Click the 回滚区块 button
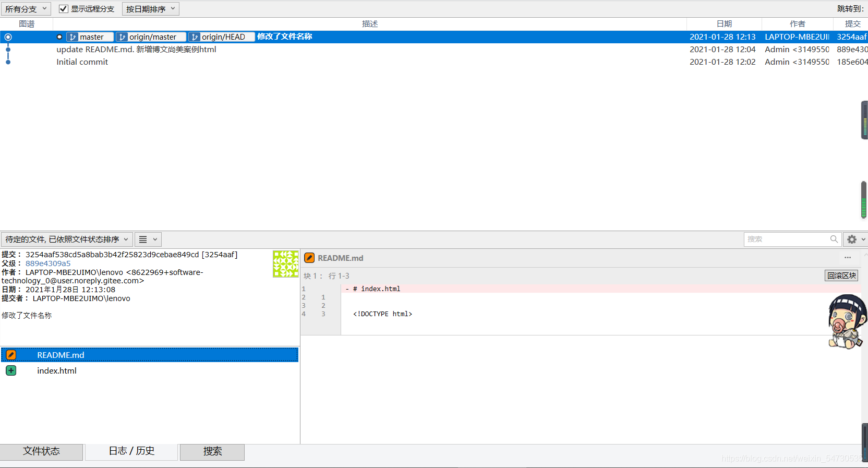The image size is (868, 468). pyautogui.click(x=841, y=275)
